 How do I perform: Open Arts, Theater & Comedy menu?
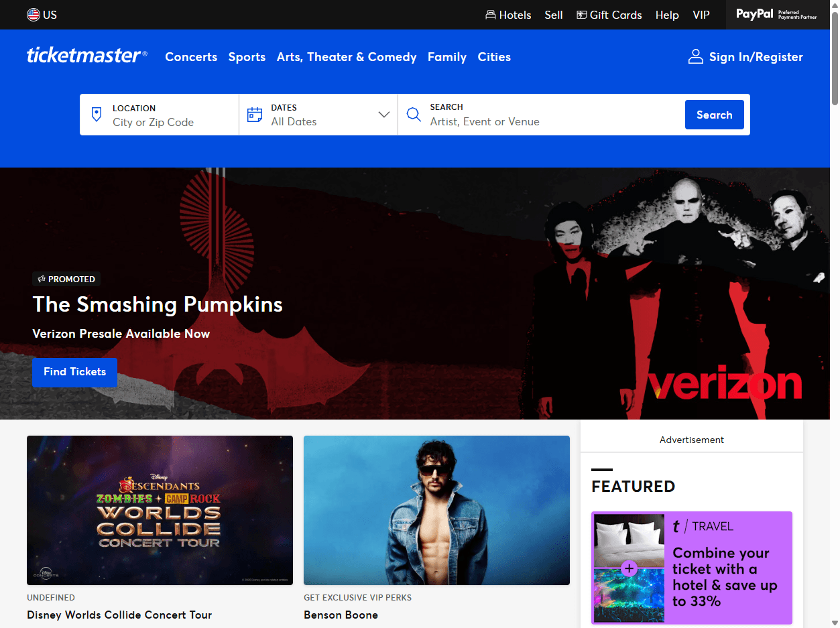(347, 57)
